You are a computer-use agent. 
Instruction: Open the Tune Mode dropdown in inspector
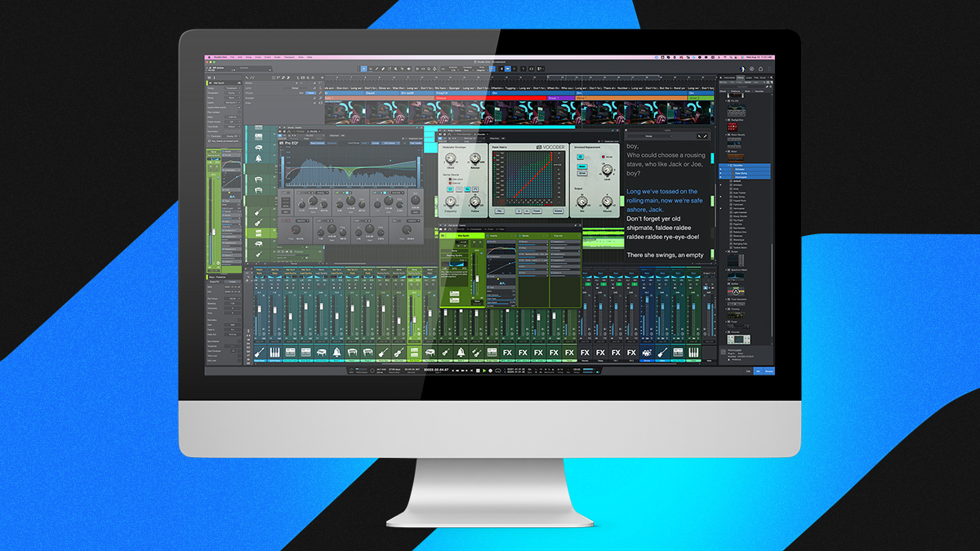233,127
